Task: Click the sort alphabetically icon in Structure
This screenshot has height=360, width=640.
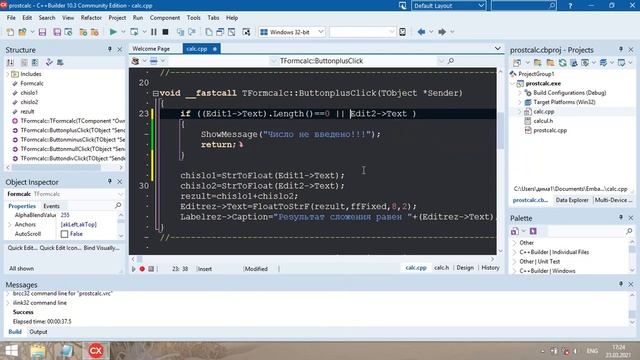Action: pyautogui.click(x=10, y=62)
